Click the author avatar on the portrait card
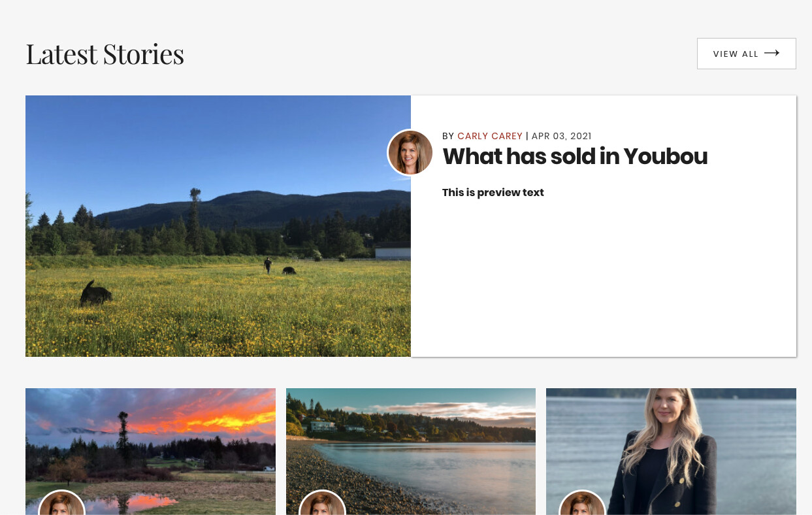This screenshot has height=515, width=812. click(x=582, y=506)
